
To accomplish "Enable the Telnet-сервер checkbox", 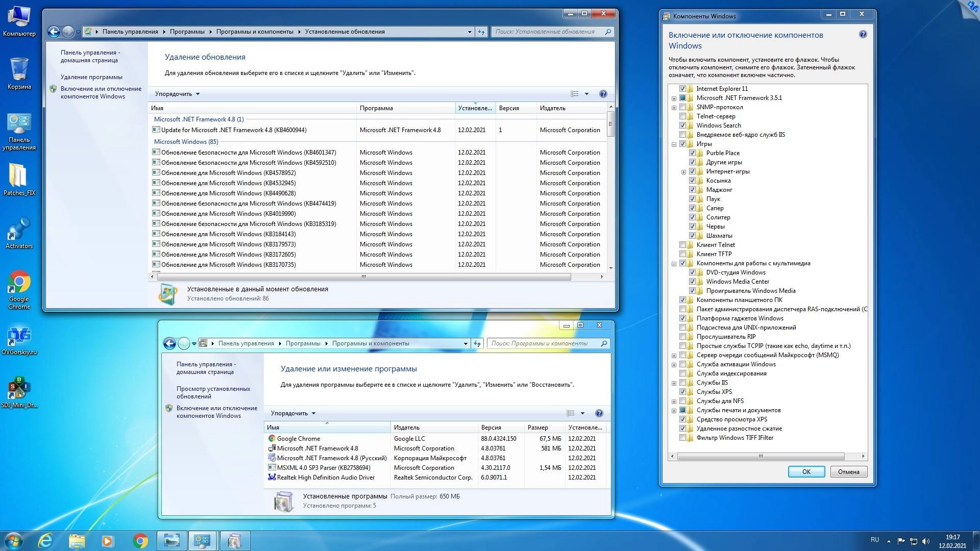I will coord(682,116).
